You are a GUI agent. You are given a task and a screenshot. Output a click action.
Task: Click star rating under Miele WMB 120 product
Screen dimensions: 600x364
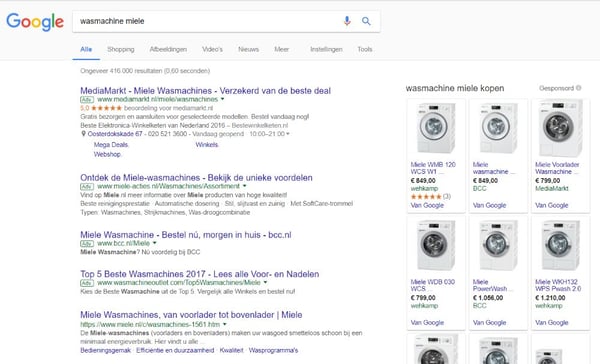pyautogui.click(x=426, y=197)
